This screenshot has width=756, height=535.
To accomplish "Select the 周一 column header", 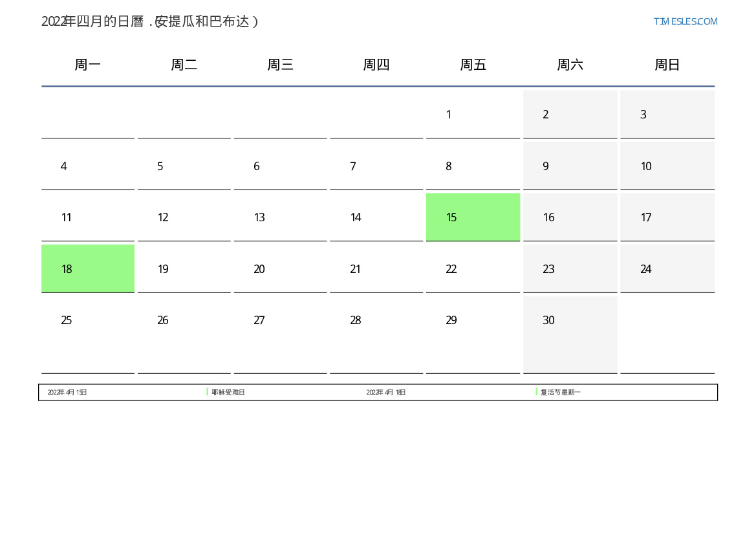I will click(88, 65).
